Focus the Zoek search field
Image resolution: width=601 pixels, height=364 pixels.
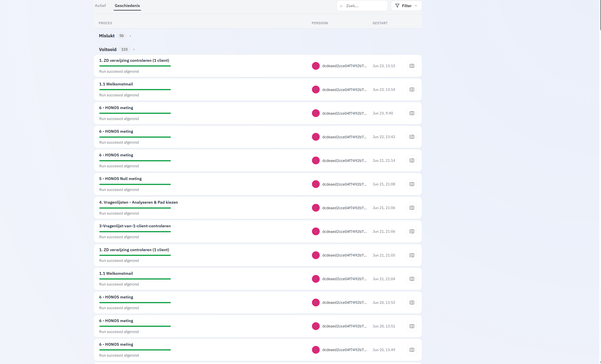(362, 6)
